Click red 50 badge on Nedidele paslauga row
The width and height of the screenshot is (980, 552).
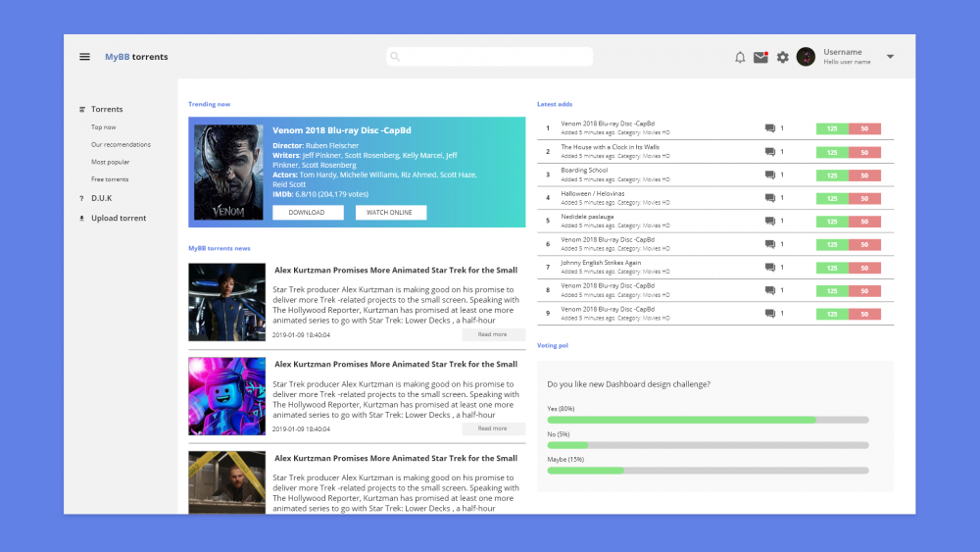[x=864, y=222]
